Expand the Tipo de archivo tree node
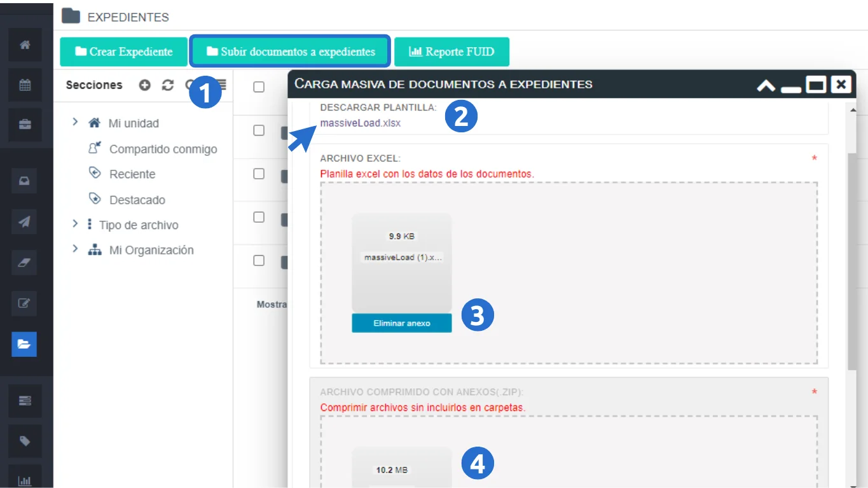The width and height of the screenshot is (868, 488). (75, 224)
